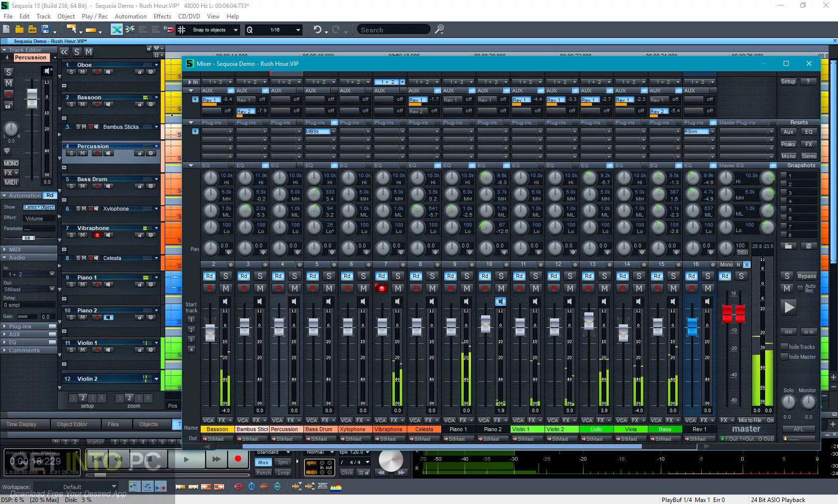Image resolution: width=838 pixels, height=504 pixels.
Task: Click the lock icon in Track Editor
Action: 8,105
